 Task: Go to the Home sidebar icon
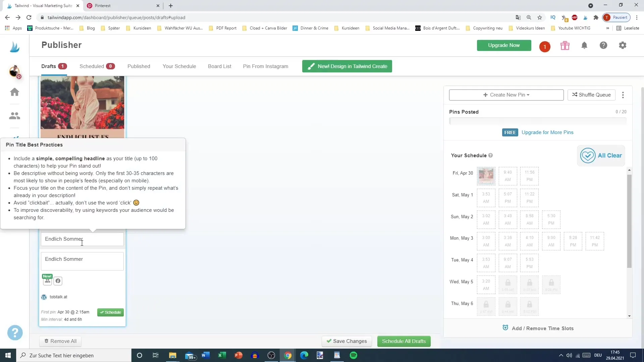click(14, 92)
